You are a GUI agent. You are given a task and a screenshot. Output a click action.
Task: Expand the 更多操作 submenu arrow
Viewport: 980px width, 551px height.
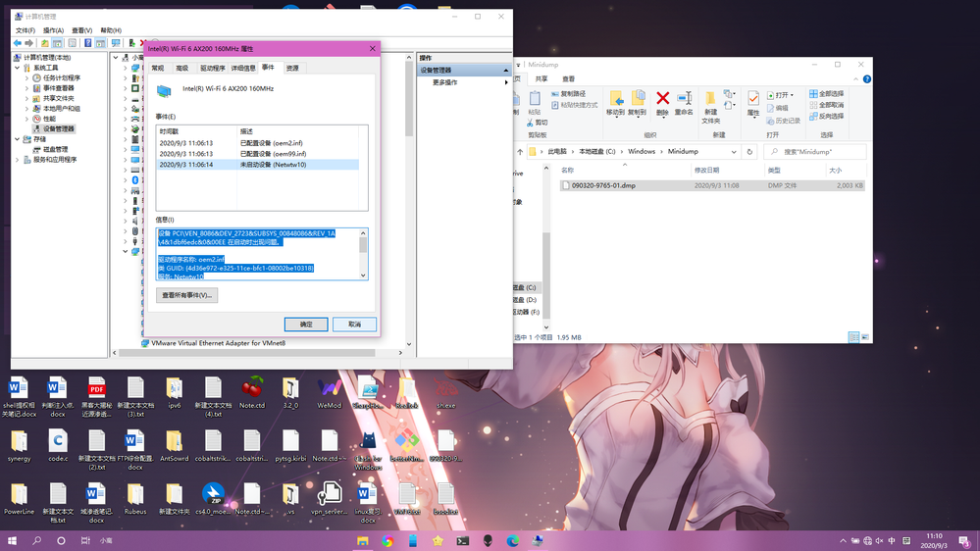506,82
